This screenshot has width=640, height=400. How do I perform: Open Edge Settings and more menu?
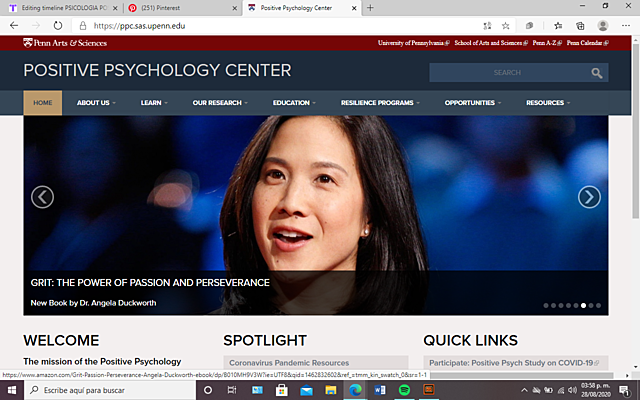626,26
